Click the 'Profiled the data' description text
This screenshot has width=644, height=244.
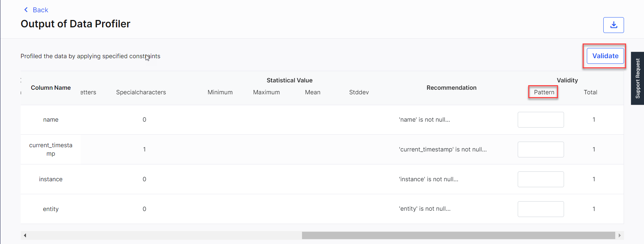(90, 56)
